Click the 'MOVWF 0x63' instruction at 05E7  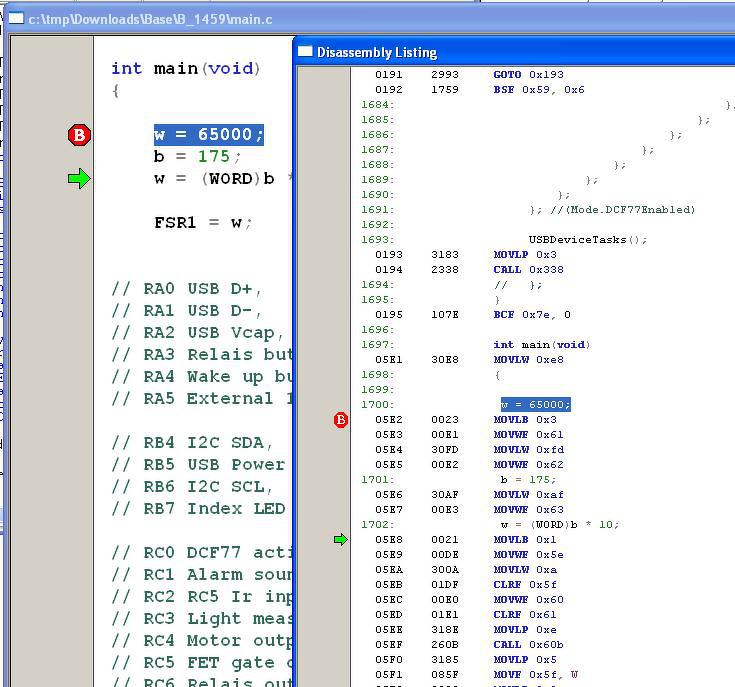(528, 509)
